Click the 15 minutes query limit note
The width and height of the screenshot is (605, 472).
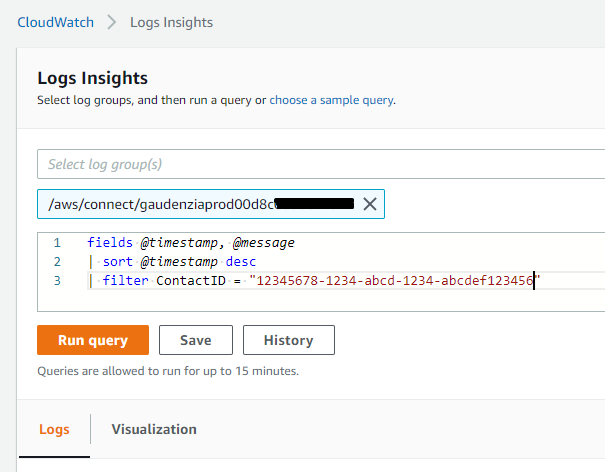pos(168,371)
